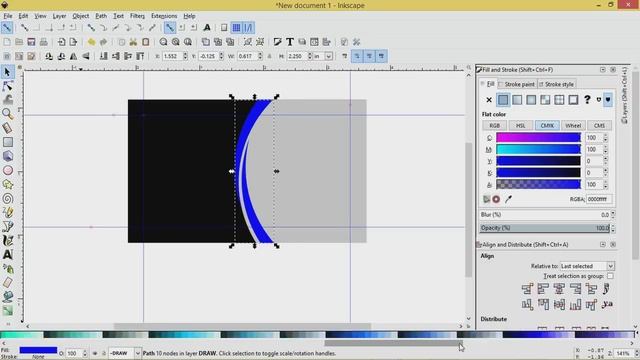The width and height of the screenshot is (640, 360).
Task: Select the Zoom magnifier tool
Action: pyautogui.click(x=7, y=114)
